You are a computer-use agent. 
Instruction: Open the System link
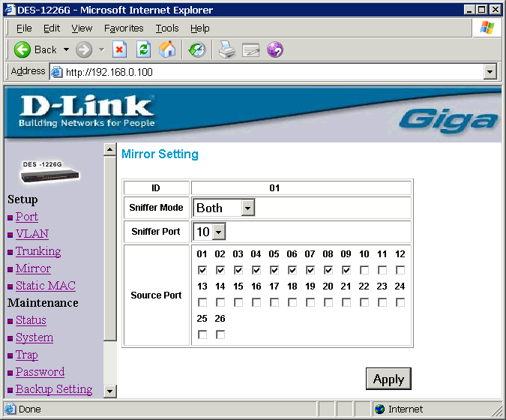coord(34,337)
